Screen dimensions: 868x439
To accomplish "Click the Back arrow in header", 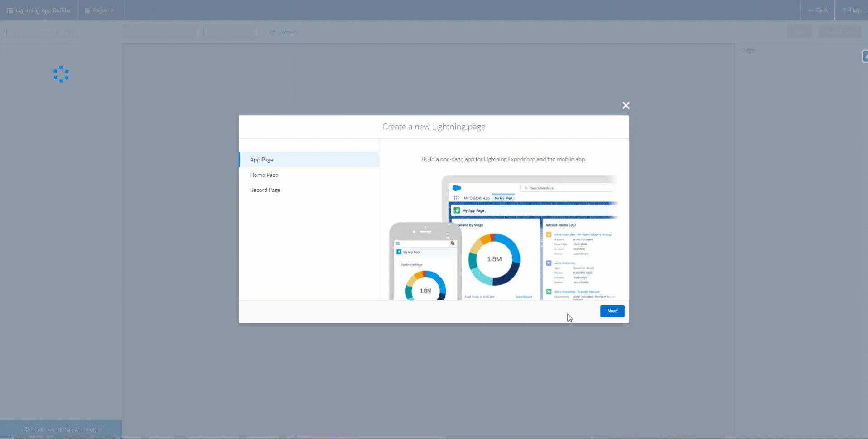I will coord(810,10).
